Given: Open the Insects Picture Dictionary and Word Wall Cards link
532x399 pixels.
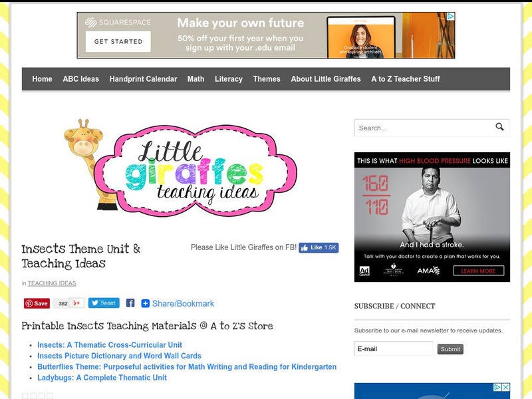Looking at the screenshot, I should coord(119,356).
